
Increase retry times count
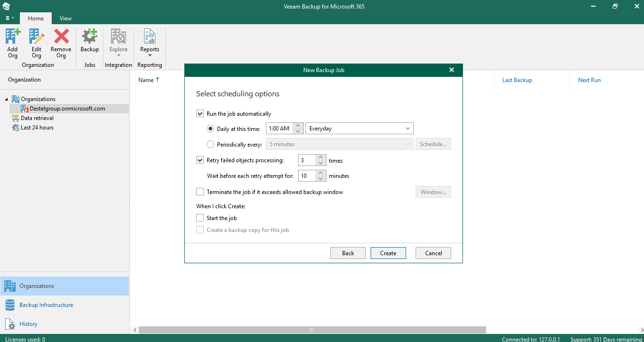(x=321, y=157)
